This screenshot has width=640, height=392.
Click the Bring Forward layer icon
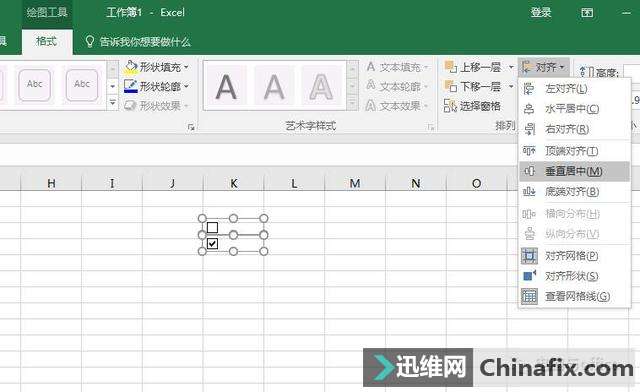(x=450, y=67)
